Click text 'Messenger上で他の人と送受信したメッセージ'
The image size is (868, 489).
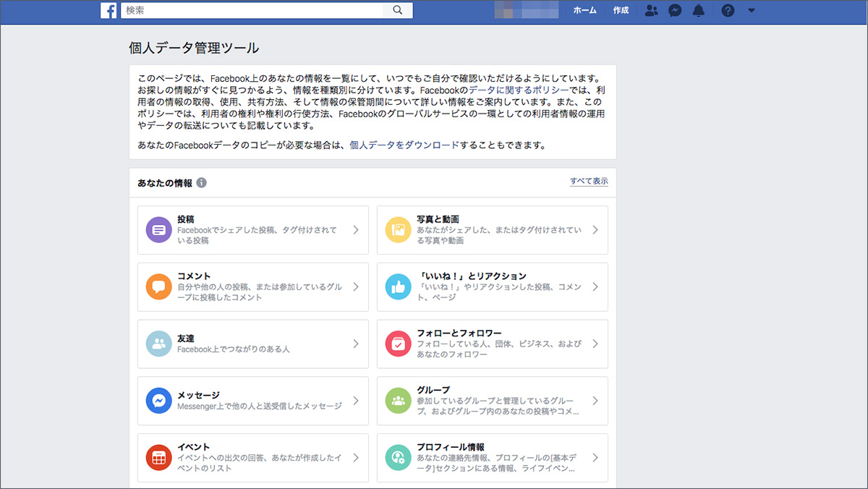(x=260, y=407)
